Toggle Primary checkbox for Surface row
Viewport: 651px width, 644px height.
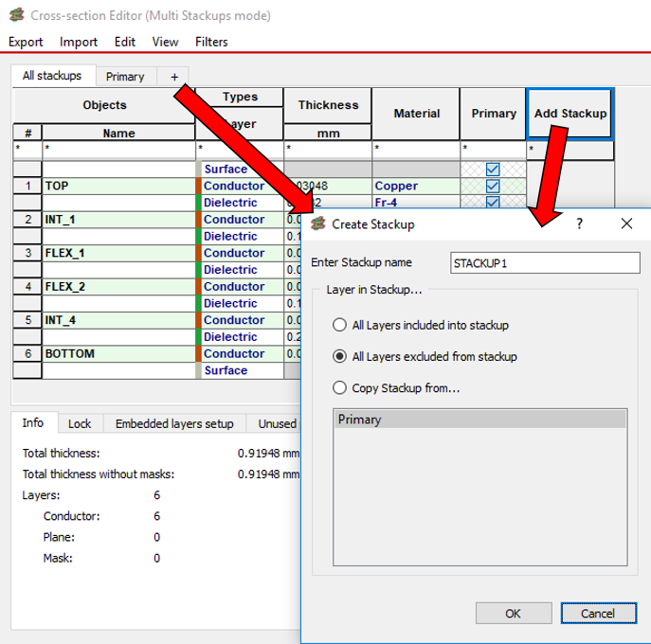pos(493,170)
